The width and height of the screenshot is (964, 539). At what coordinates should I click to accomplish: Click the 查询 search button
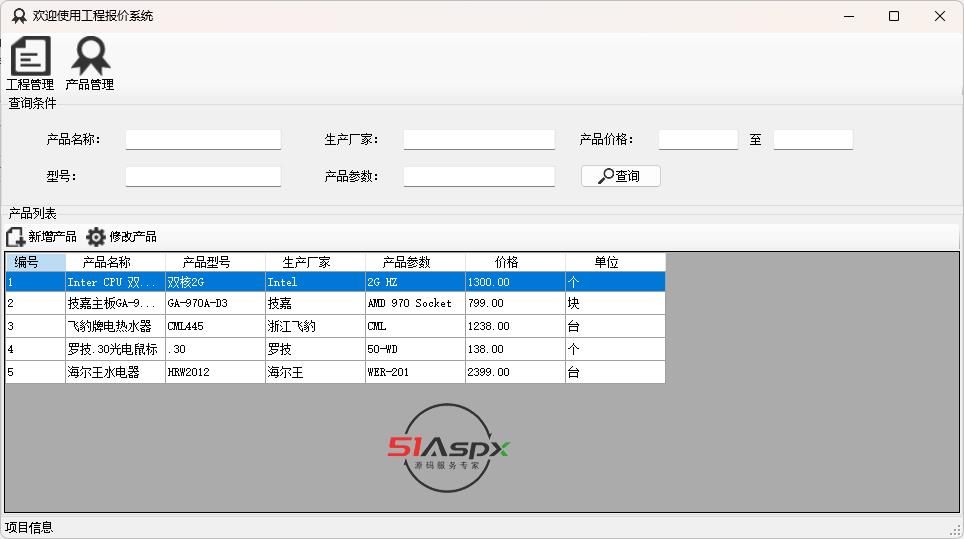tap(620, 176)
